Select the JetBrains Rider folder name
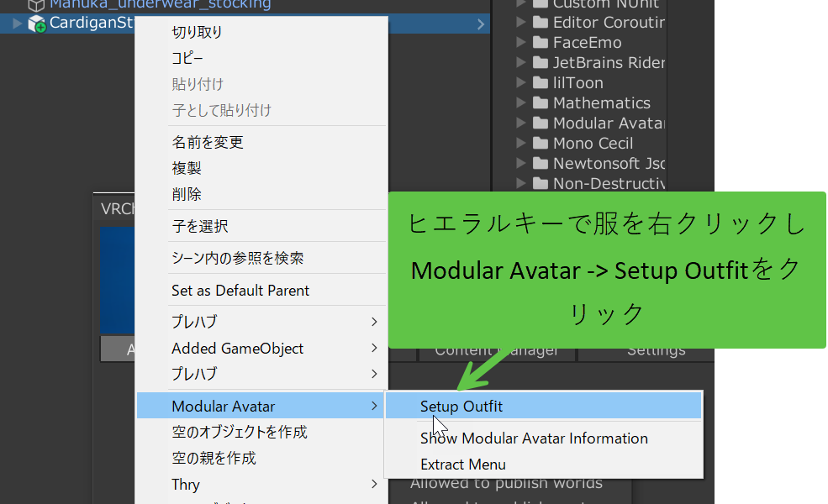The image size is (828, 504). [x=609, y=62]
